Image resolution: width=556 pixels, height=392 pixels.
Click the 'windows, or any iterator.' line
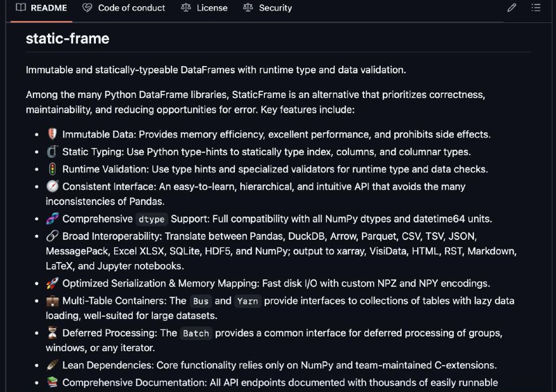100,348
